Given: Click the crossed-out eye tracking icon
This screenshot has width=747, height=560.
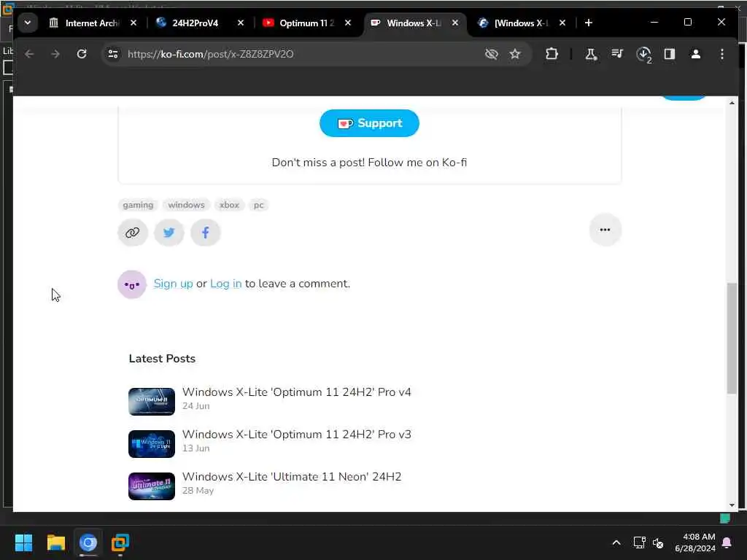Looking at the screenshot, I should click(491, 54).
